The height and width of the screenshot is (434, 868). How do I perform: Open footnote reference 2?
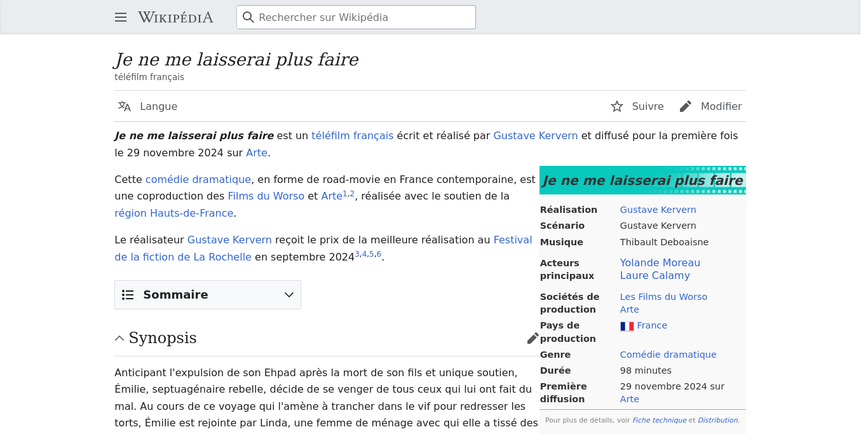click(352, 194)
